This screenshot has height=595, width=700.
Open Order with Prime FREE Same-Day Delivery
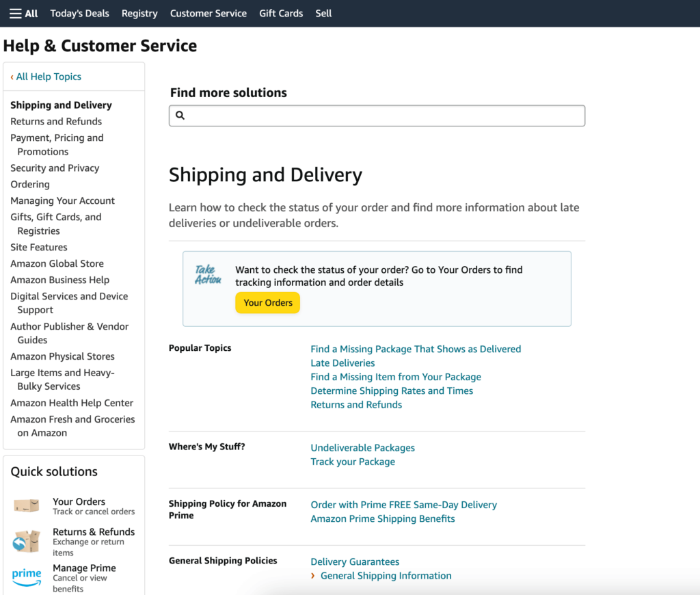point(403,505)
